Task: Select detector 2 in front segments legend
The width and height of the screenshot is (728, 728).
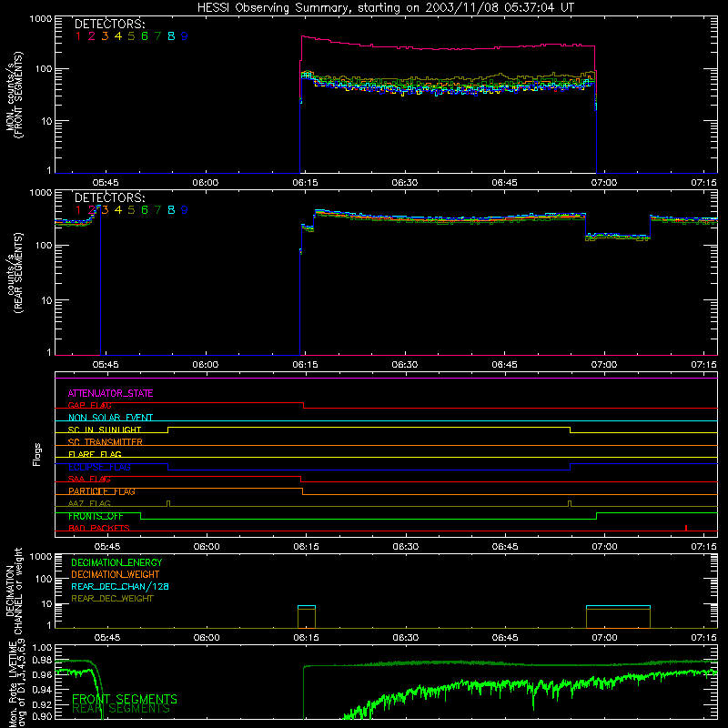Action: click(92, 36)
